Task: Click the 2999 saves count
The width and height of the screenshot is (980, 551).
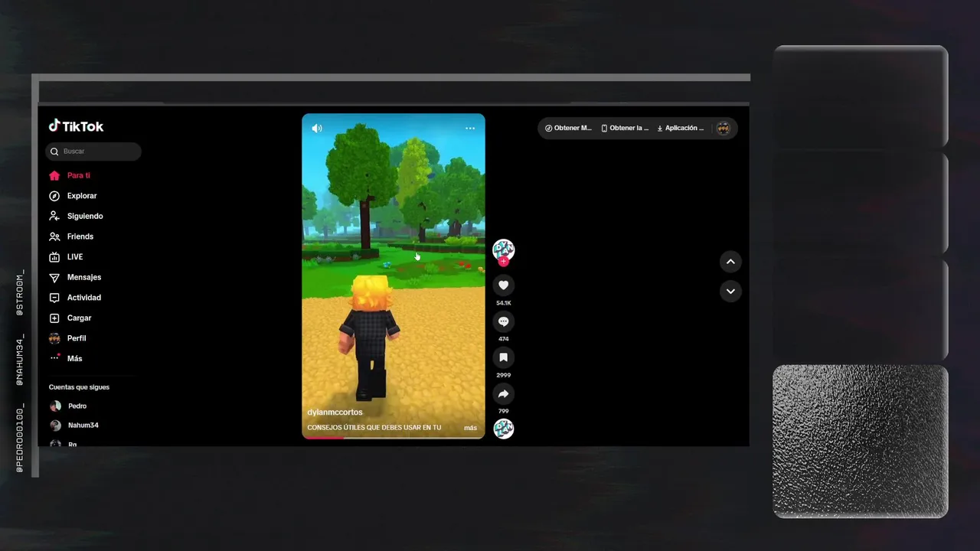Action: click(x=503, y=375)
